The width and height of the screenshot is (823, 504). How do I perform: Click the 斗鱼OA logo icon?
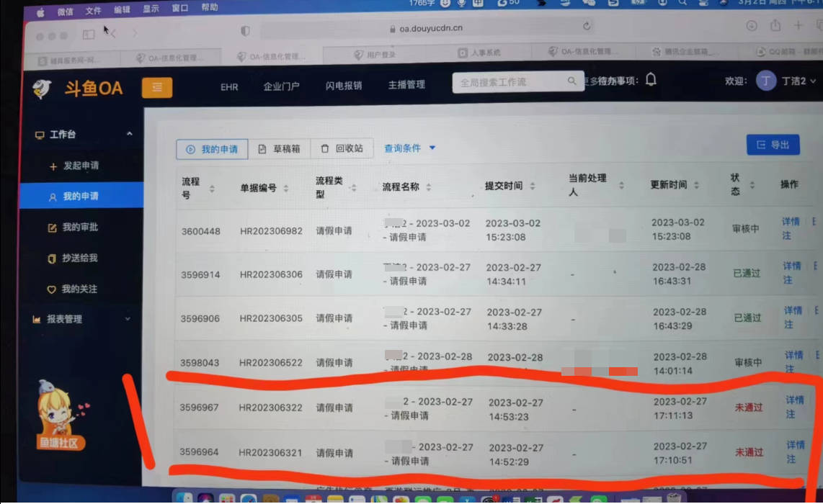point(42,89)
